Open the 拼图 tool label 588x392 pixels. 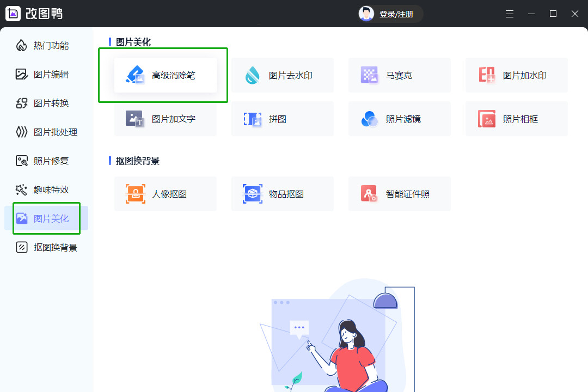pyautogui.click(x=278, y=119)
